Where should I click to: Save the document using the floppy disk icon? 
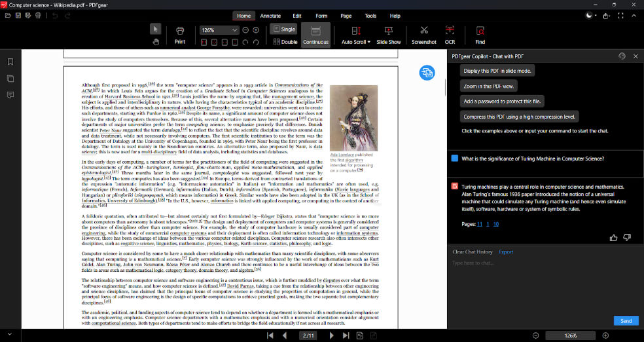[18, 16]
